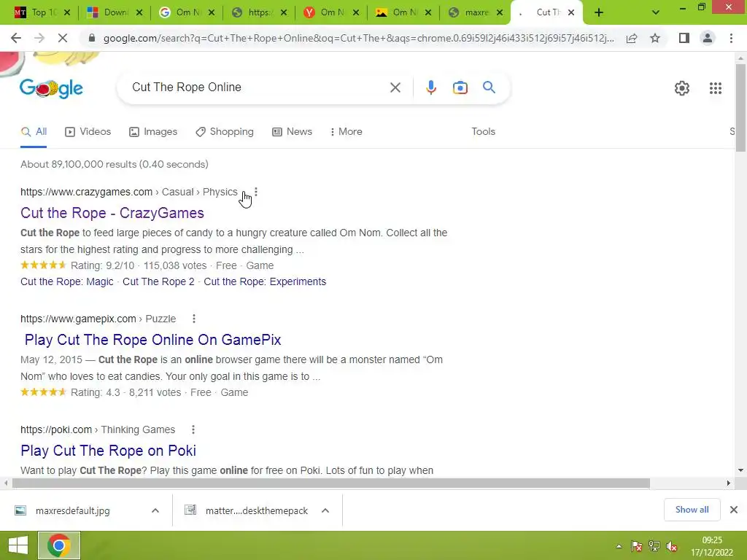Open the Chrome side panel

point(684,38)
